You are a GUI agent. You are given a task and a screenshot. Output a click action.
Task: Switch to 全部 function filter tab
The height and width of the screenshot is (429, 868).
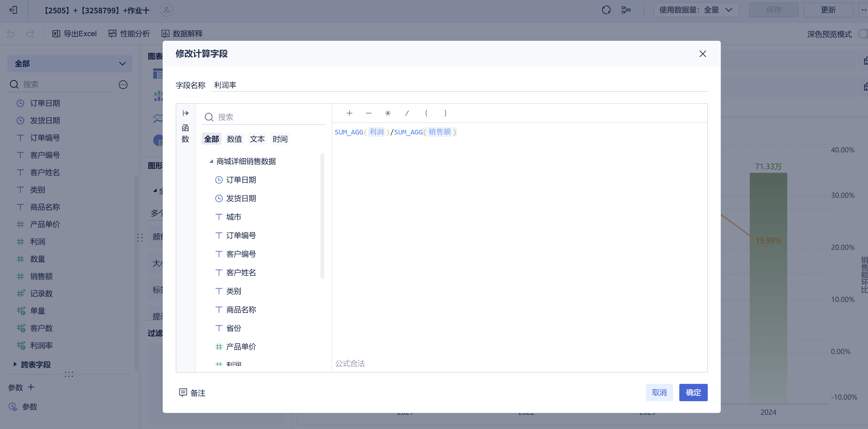click(x=211, y=139)
